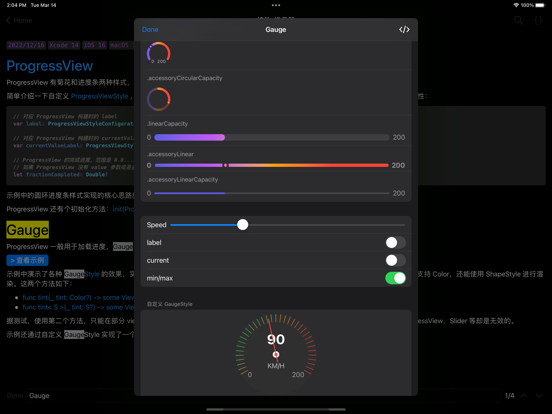This screenshot has width=552, height=414.
Task: Click the 1/4 match counter
Action: (509, 396)
